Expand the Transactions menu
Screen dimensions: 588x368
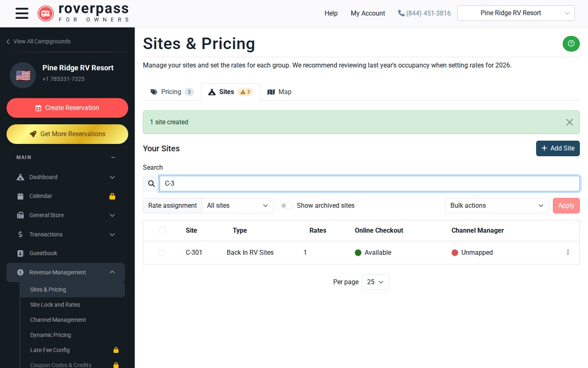click(66, 235)
